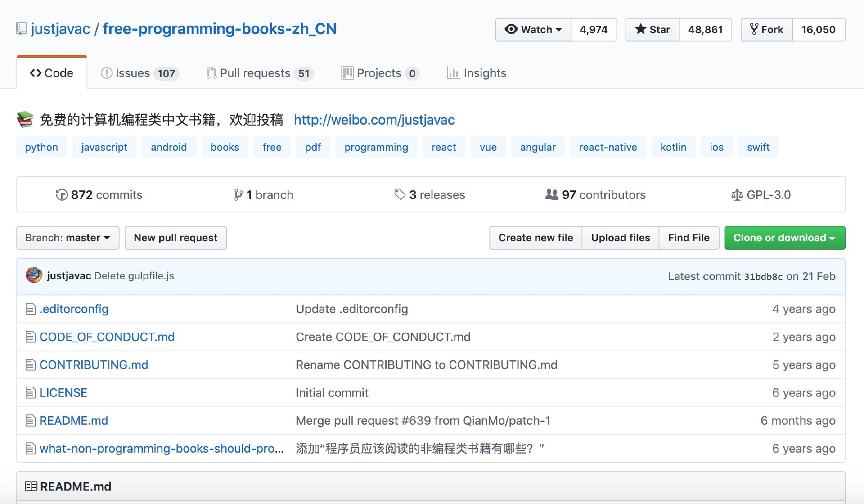This screenshot has width=864, height=504.
Task: Click the repository book icon beside justjavac
Action: [x=21, y=29]
